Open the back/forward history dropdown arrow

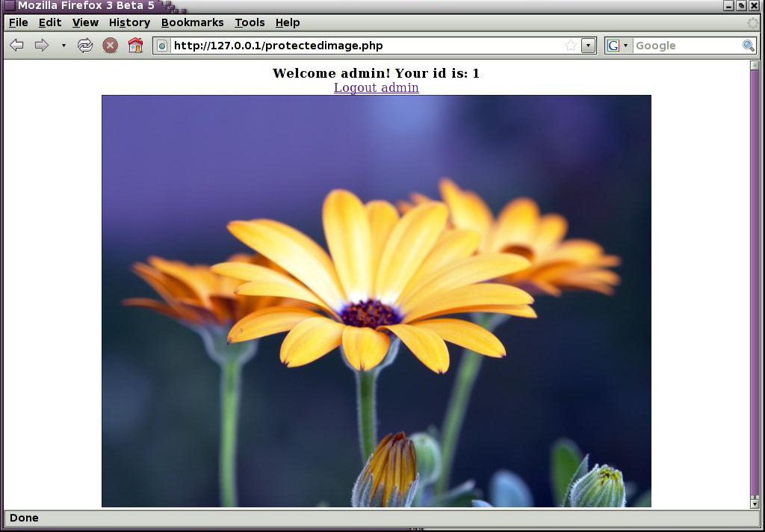click(64, 46)
